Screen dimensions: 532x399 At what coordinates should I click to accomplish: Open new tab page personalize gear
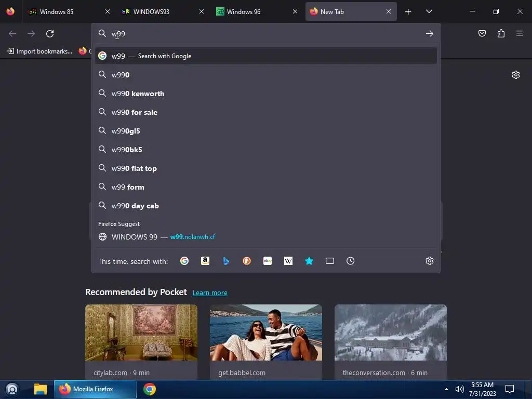(x=516, y=75)
